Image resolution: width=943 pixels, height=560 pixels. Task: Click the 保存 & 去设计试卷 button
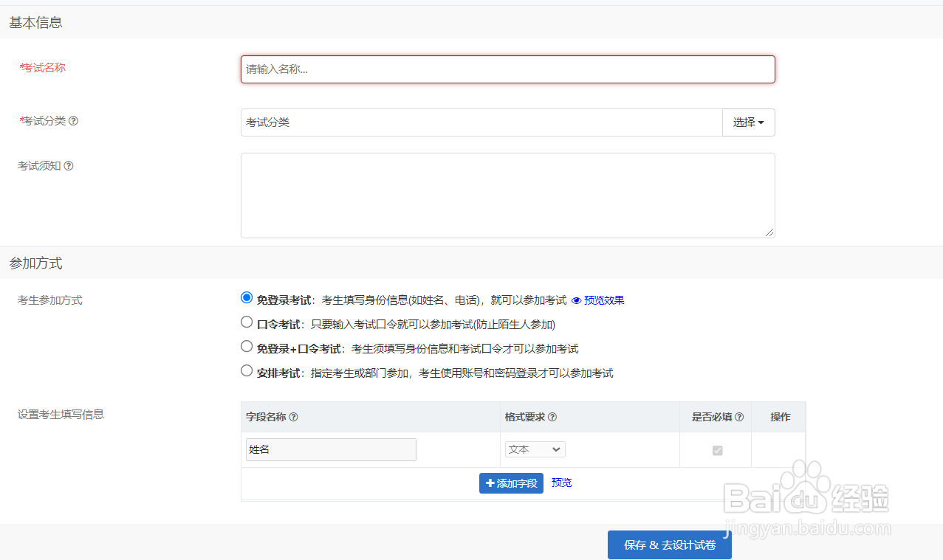tap(669, 544)
